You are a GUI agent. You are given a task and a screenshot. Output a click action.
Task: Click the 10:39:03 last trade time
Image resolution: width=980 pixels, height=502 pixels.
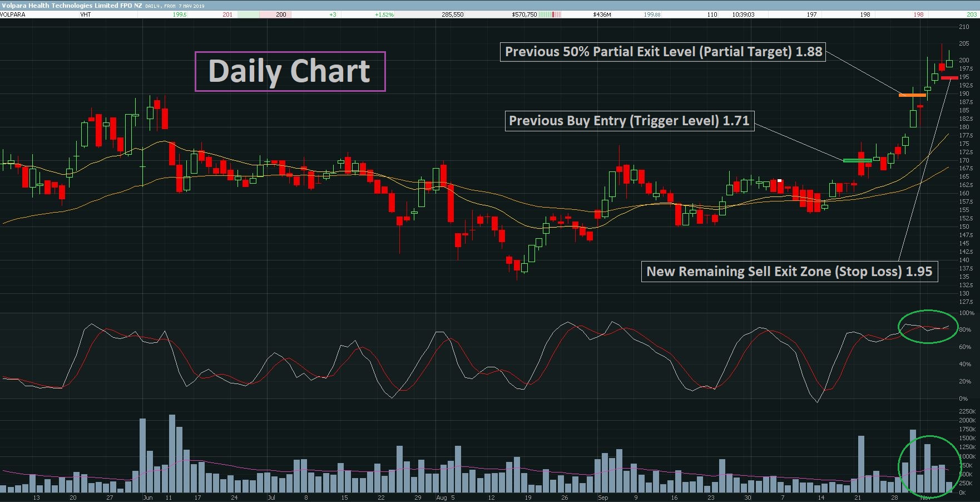[x=743, y=14]
